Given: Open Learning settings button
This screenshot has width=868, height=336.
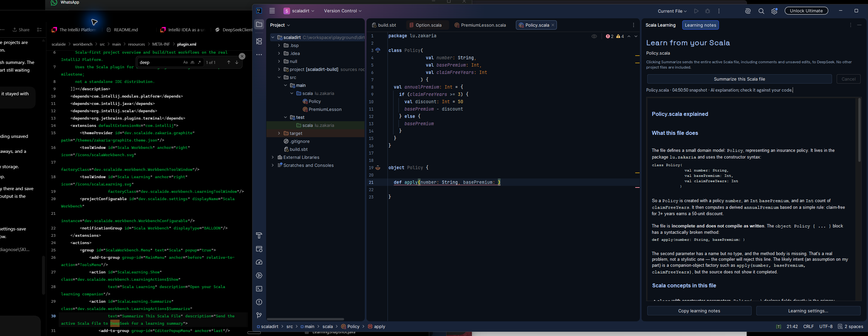Looking at the screenshot, I should click(x=808, y=311).
